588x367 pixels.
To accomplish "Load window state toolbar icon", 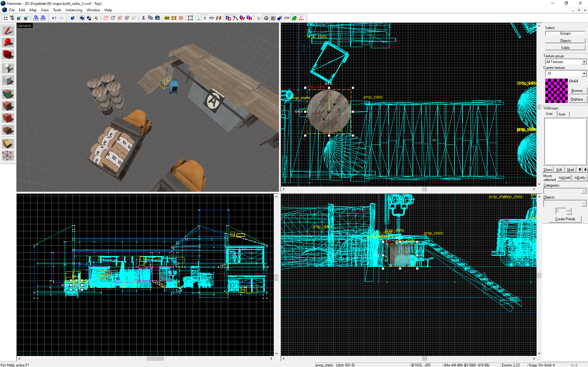I will click(36, 18).
